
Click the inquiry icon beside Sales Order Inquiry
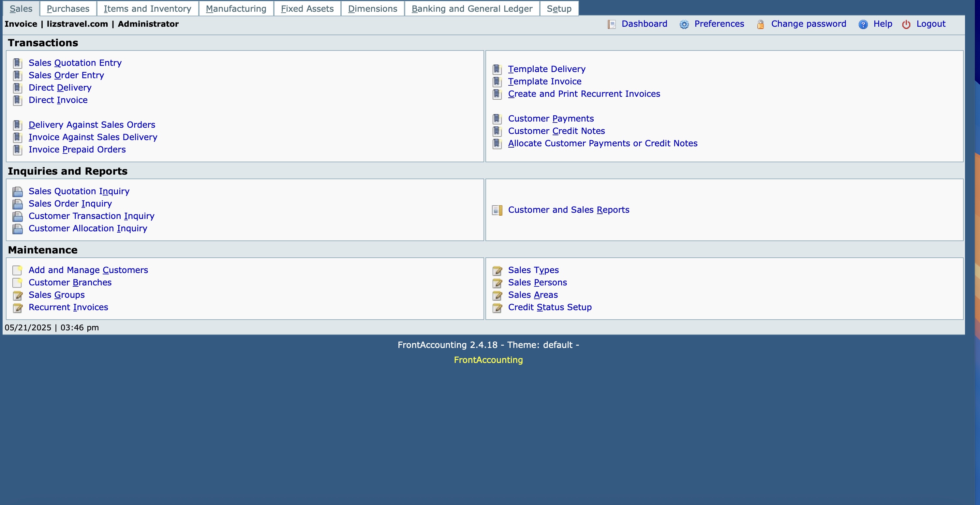[x=18, y=204]
